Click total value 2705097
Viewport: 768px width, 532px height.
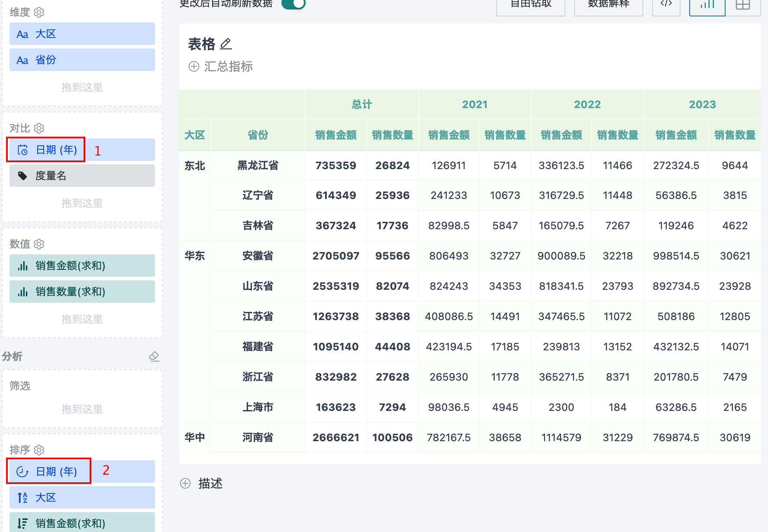click(x=336, y=256)
